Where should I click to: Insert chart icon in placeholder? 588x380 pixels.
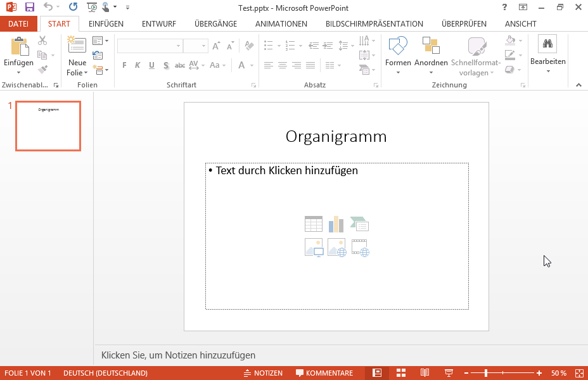(336, 224)
